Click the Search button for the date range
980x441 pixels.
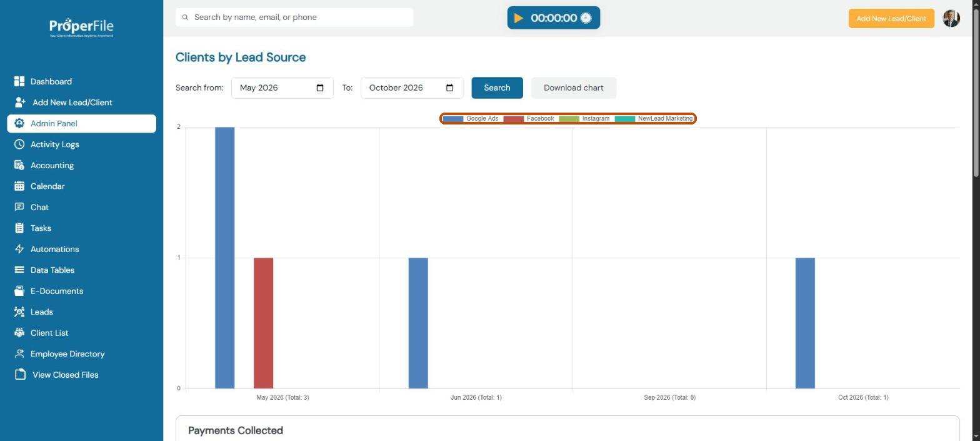497,88
